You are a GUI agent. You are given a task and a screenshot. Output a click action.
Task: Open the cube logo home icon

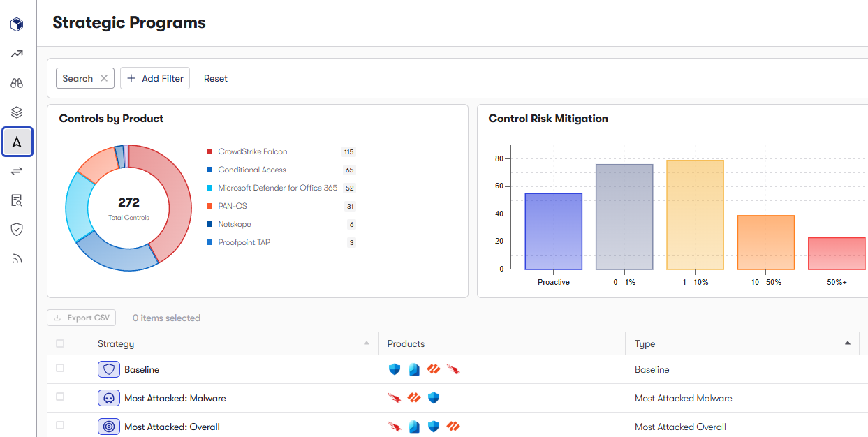(x=17, y=25)
